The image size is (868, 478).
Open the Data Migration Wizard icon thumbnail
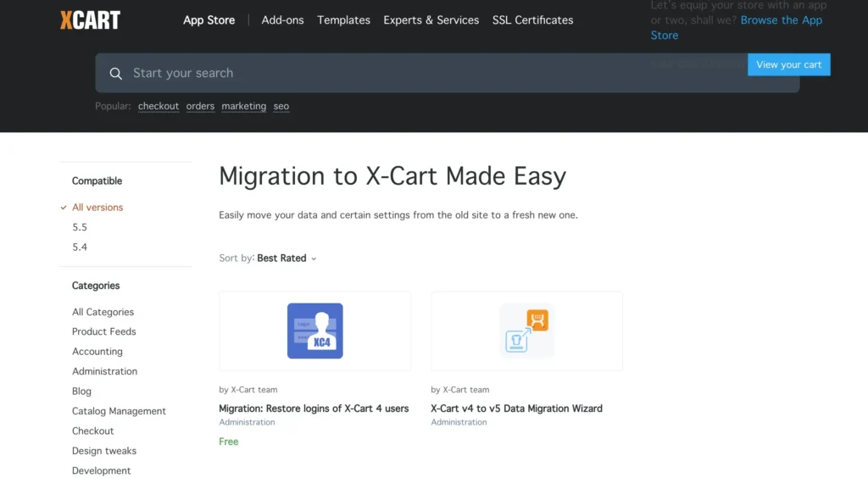526,331
